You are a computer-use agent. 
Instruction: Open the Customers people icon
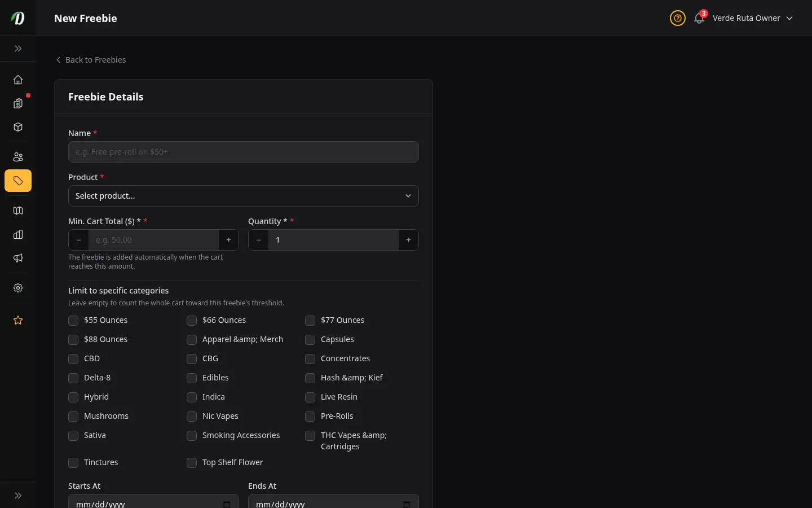click(x=18, y=157)
